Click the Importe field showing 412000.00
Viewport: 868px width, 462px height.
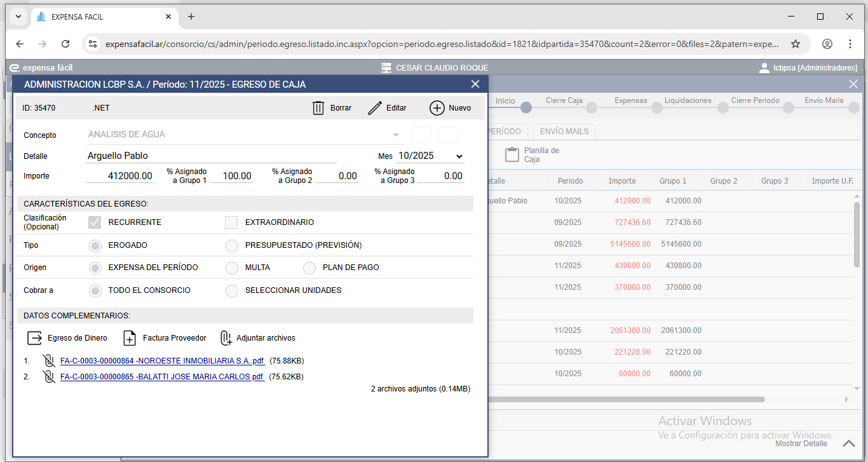[x=119, y=176]
